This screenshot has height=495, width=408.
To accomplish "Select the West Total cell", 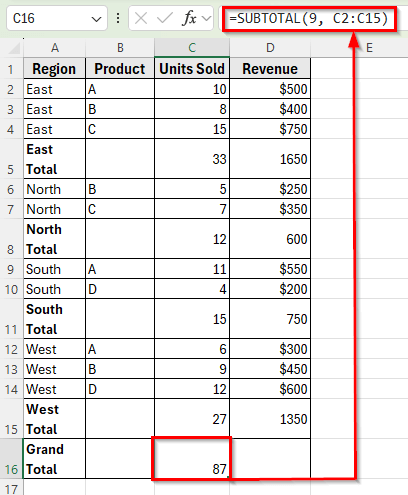I will point(55,419).
